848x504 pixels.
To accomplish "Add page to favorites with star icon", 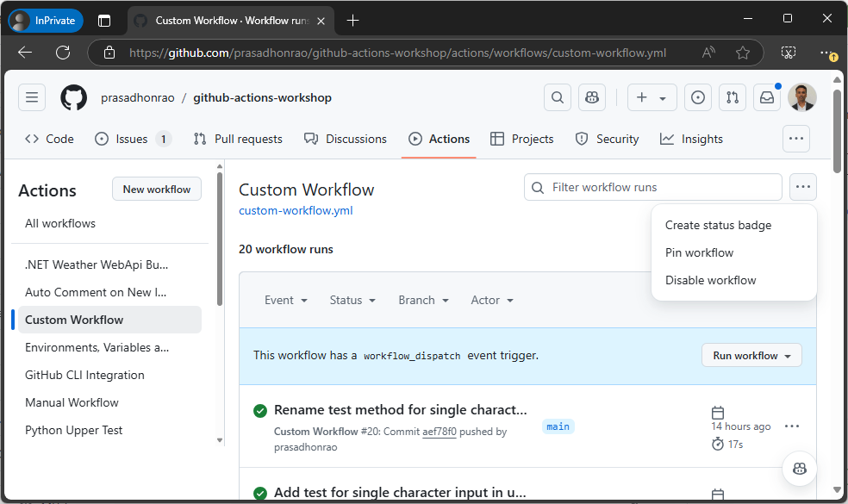I will tap(743, 53).
